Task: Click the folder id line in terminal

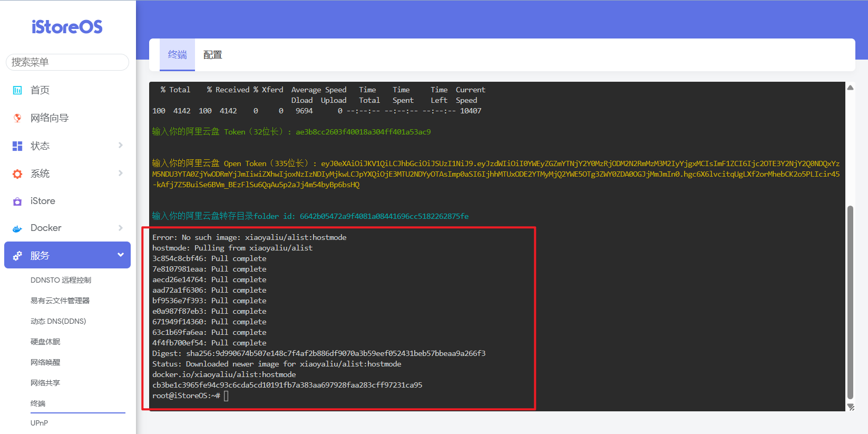Action: pyautogui.click(x=310, y=216)
